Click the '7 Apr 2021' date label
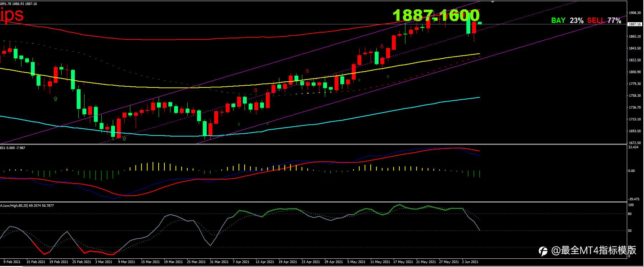This screenshot has height=267, width=644. (x=241, y=262)
